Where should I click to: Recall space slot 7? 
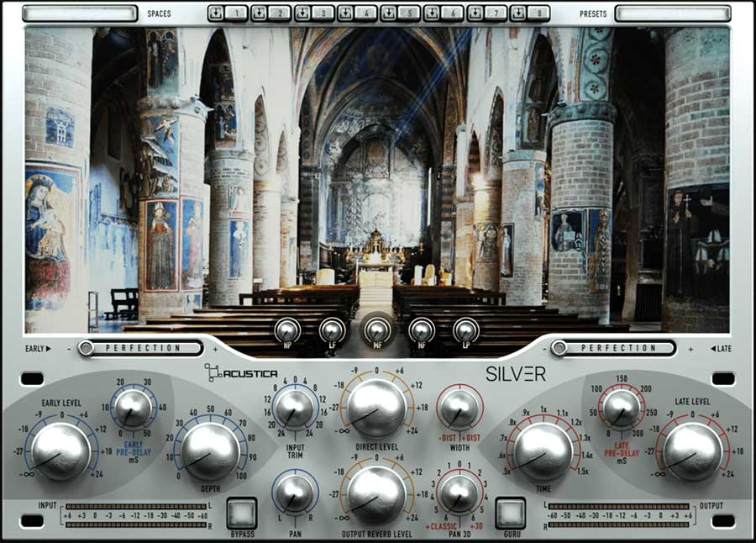pos(495,13)
